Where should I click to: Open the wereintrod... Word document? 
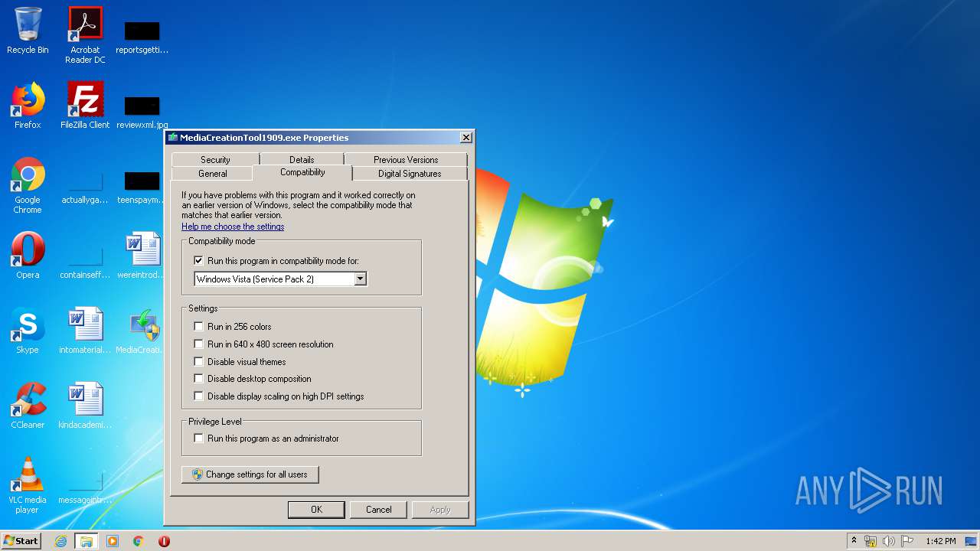tap(142, 256)
